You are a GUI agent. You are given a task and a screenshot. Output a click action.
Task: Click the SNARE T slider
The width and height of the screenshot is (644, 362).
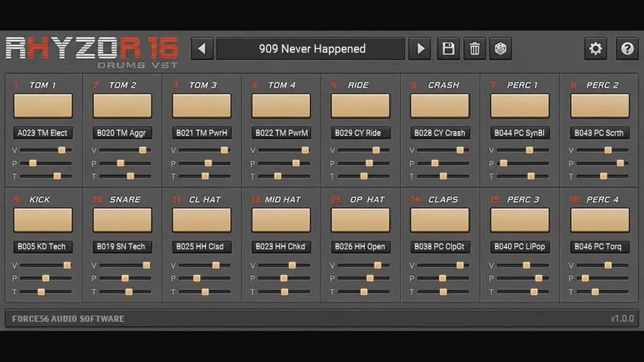coord(125,292)
